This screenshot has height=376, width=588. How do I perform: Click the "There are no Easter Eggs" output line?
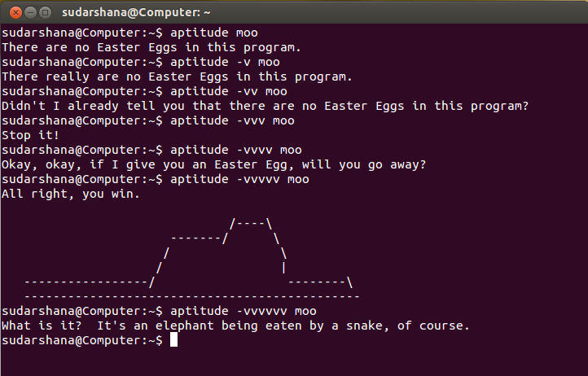151,47
